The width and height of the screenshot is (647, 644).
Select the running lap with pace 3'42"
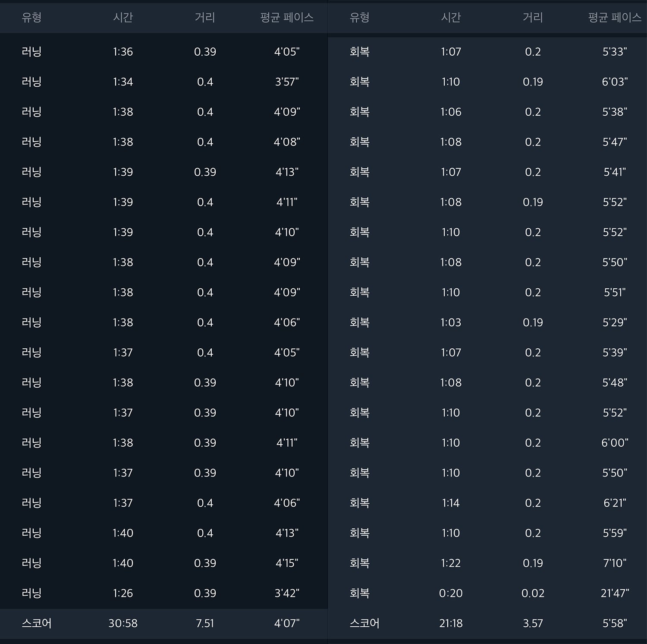[164, 593]
